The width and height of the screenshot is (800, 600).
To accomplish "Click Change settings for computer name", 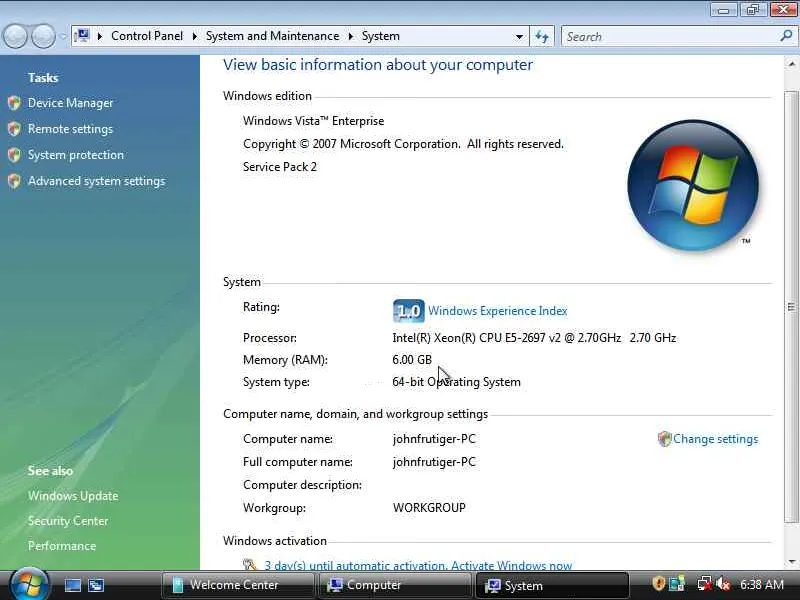I will (715, 439).
